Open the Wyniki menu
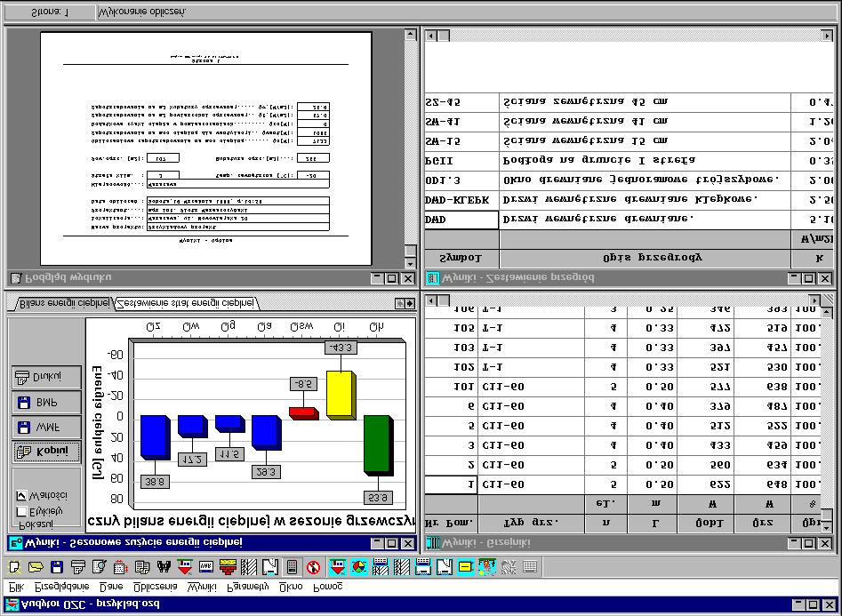842x616 pixels. click(202, 587)
